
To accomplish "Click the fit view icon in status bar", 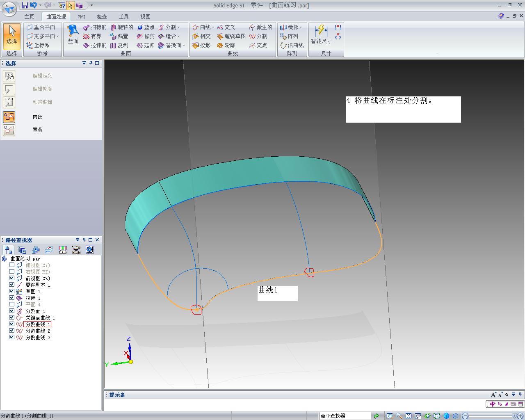I will pos(409,416).
